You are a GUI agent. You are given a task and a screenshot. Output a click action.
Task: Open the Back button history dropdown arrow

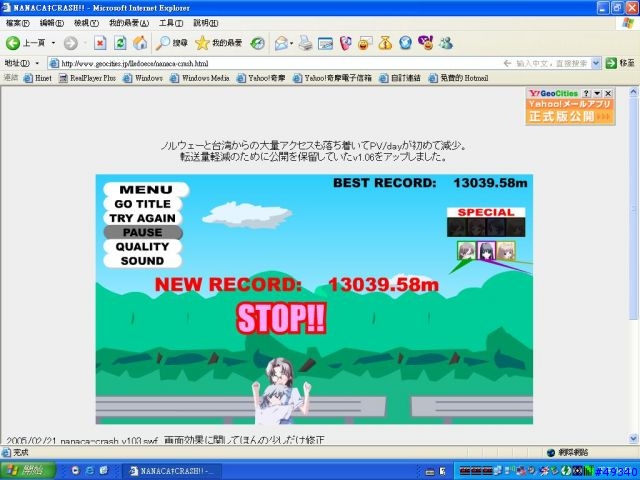tap(53, 43)
